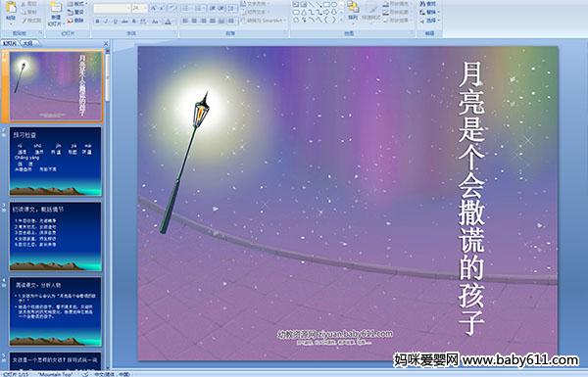Click the Arrange icon in Drawing group

(x=353, y=10)
